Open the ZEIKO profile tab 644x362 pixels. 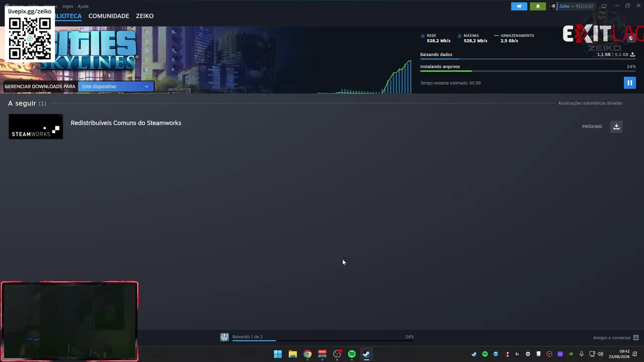click(x=145, y=16)
